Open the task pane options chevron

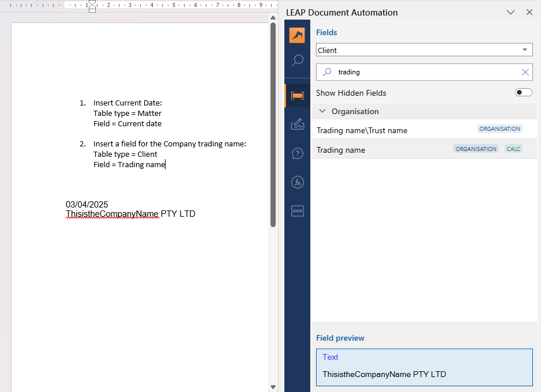coord(510,12)
